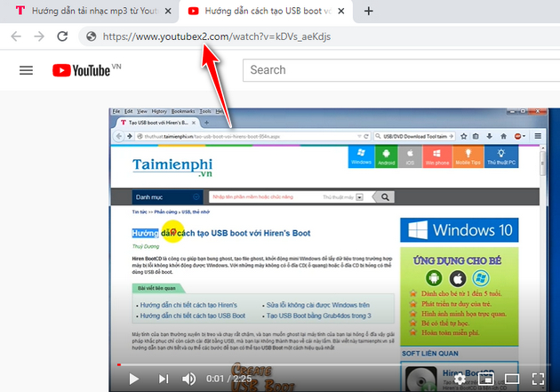Click the browser forward arrow
The width and height of the screenshot is (560, 392).
39,36
